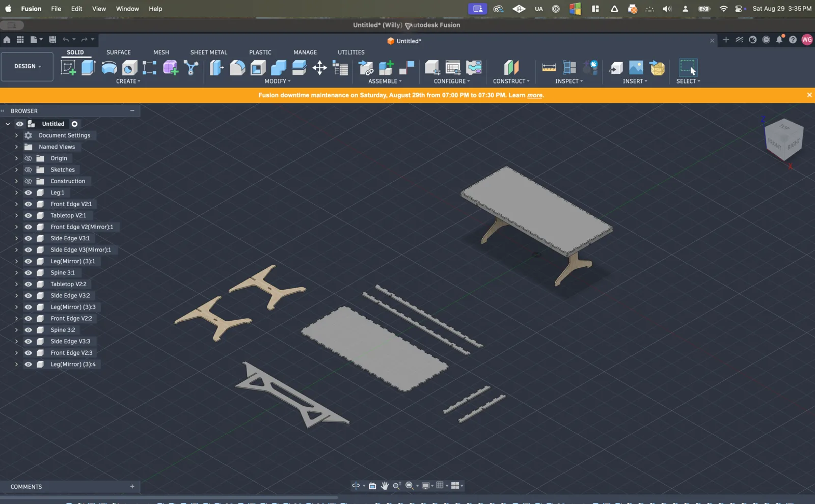The width and height of the screenshot is (815, 504).
Task: Hide the Spine 3:1 component
Action: (x=28, y=273)
